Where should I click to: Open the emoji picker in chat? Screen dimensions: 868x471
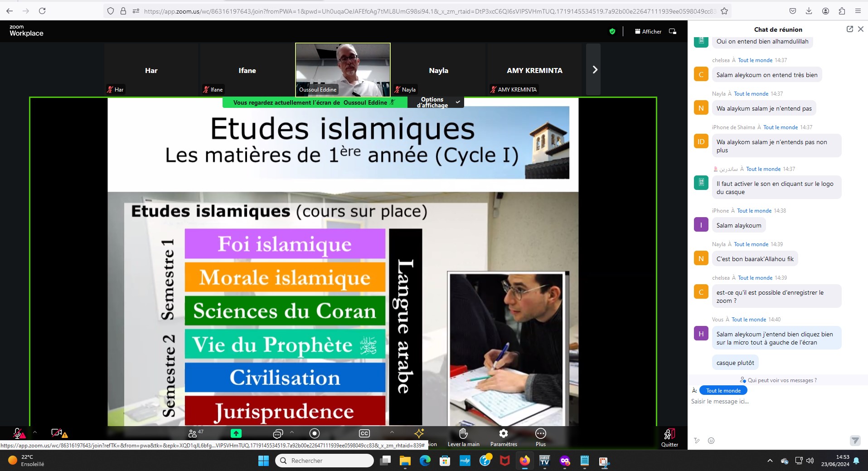[x=711, y=441]
